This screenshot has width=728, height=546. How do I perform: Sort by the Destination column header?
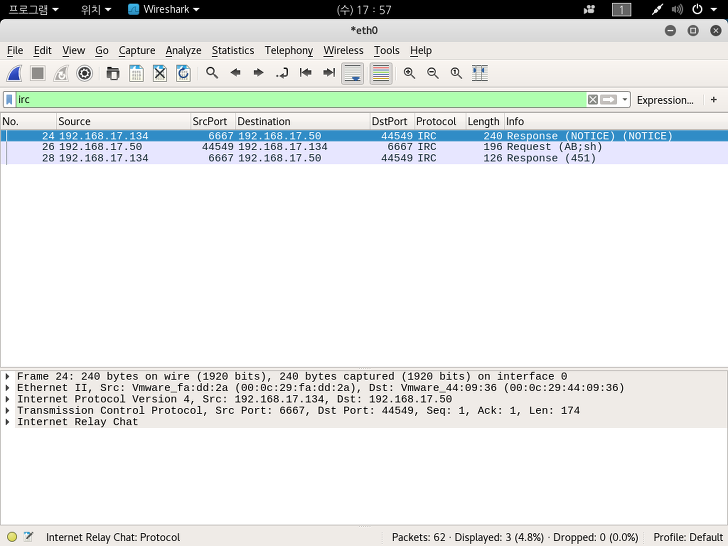pyautogui.click(x=303, y=121)
